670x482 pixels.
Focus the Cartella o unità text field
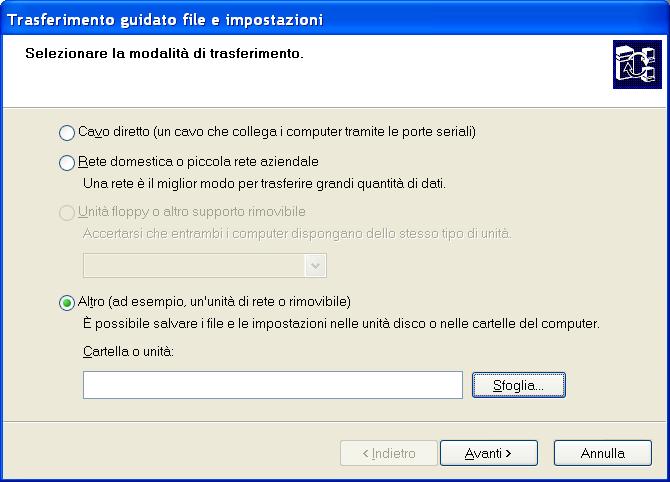tap(272, 385)
